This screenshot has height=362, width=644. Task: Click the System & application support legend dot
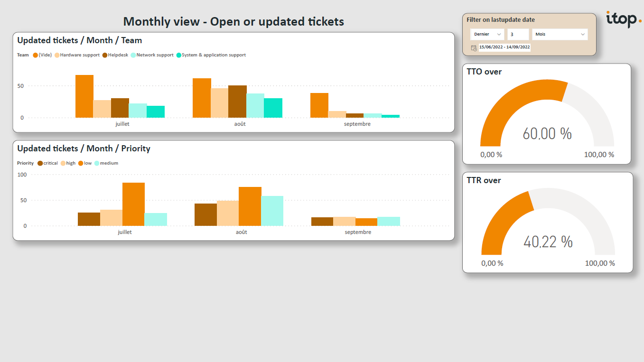pyautogui.click(x=179, y=55)
